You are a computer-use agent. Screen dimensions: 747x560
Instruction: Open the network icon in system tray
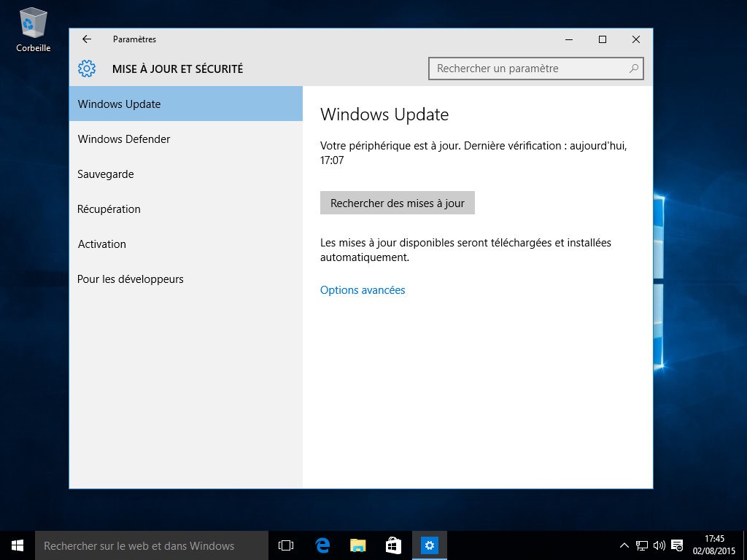(x=642, y=545)
